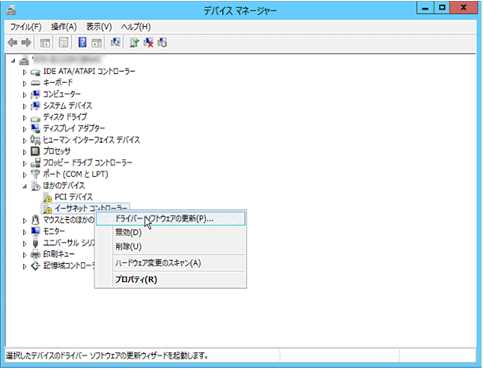Expand the コンピューター node
The image size is (484, 369).
pyautogui.click(x=24, y=95)
